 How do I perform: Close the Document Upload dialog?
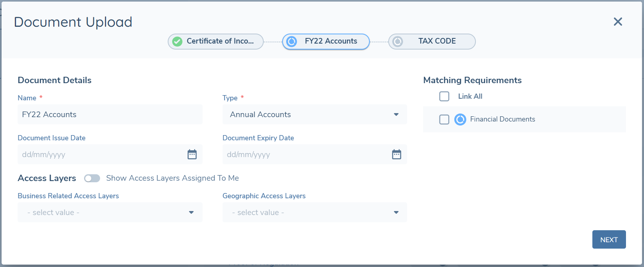618,22
